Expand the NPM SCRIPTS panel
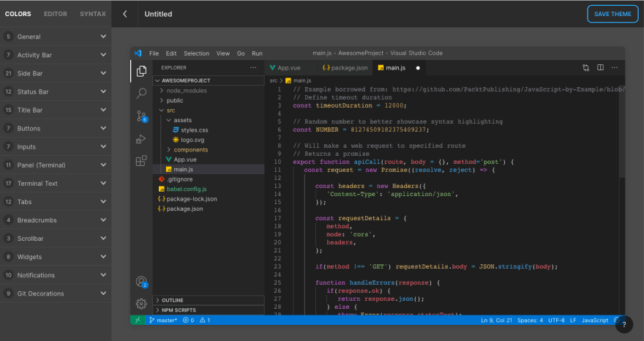The height and width of the screenshot is (341, 644). [x=209, y=310]
